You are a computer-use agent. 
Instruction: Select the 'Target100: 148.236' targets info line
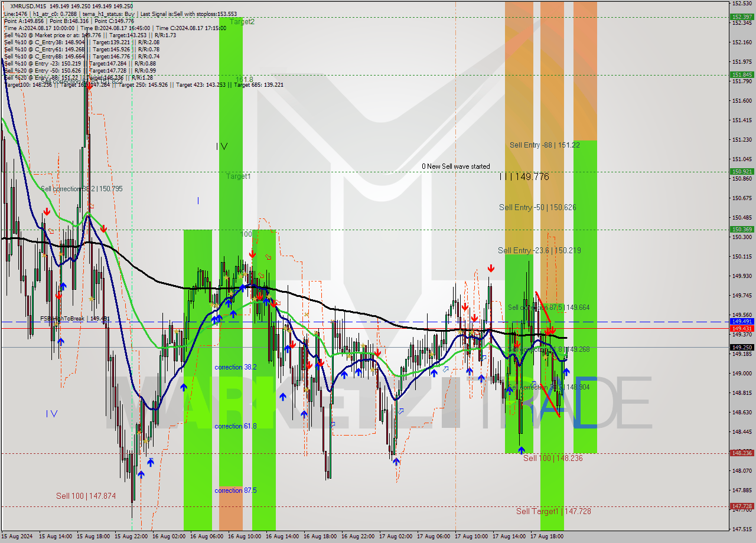pos(144,84)
